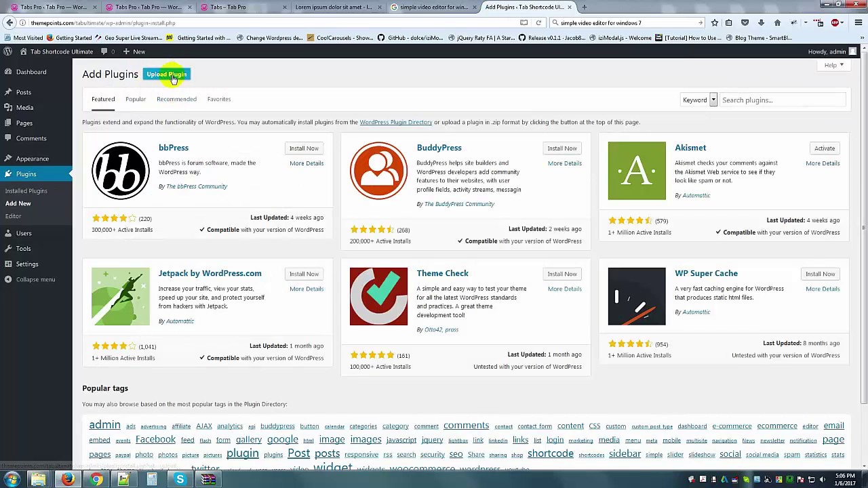Install Jetpack by WordPress.com

tap(304, 274)
